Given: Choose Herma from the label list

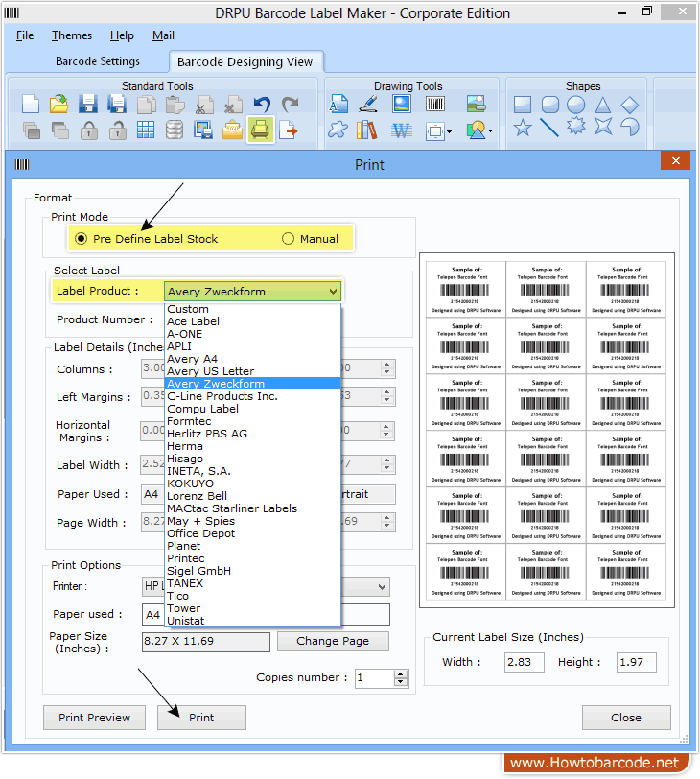Looking at the screenshot, I should coord(252,446).
